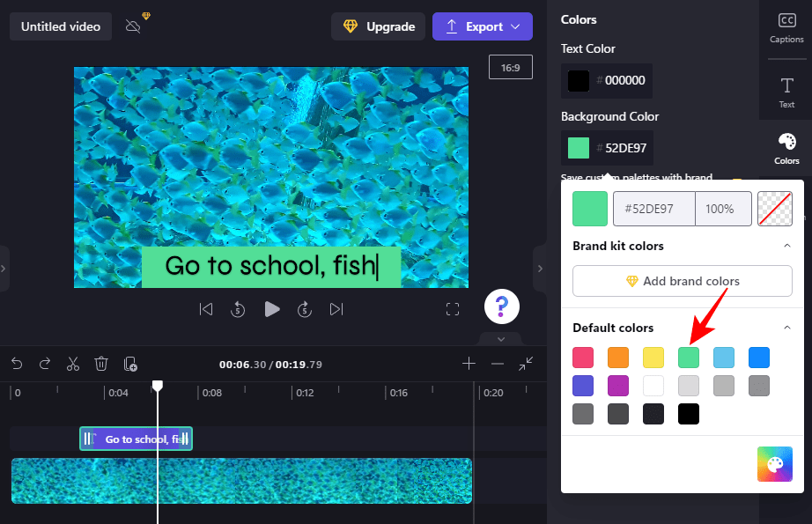Open the Captions tab
This screenshot has height=524, width=812.
786,28
